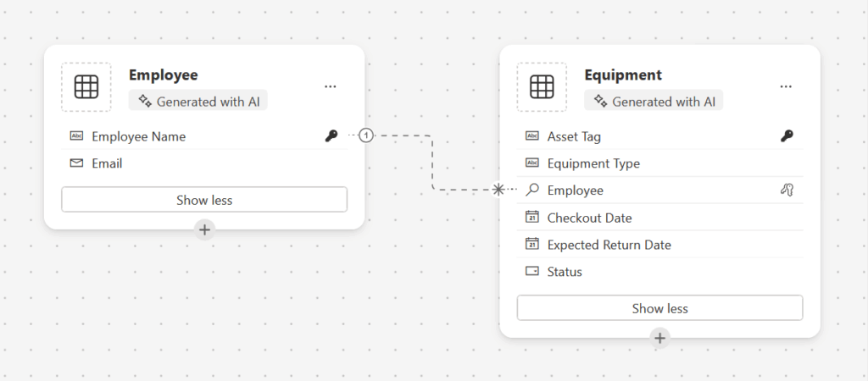The image size is (868, 381).
Task: Select the Asset Tag column
Action: (659, 136)
